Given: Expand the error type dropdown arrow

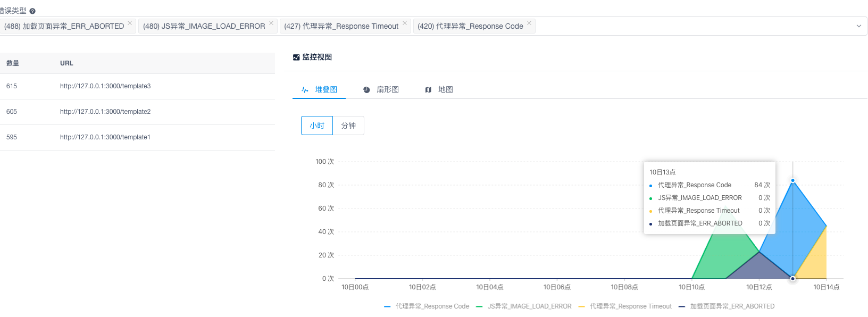Looking at the screenshot, I should (858, 26).
